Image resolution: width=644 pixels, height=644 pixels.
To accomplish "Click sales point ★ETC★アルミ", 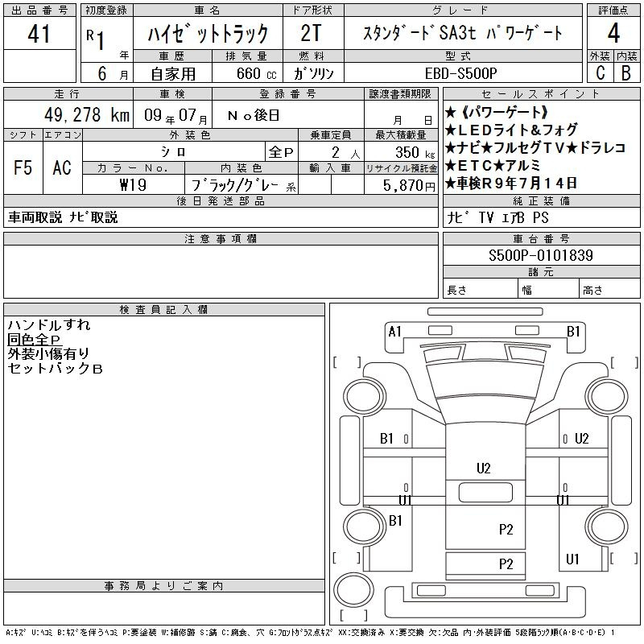I will click(x=493, y=166).
